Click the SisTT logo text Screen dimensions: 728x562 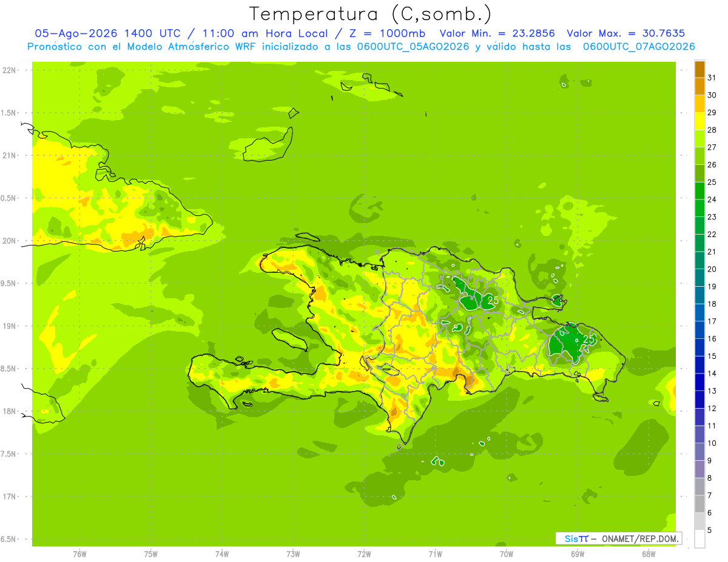[x=576, y=538]
